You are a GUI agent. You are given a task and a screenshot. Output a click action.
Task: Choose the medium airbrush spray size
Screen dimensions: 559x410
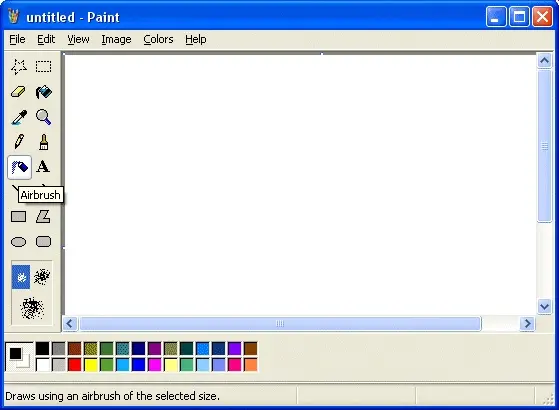42,277
